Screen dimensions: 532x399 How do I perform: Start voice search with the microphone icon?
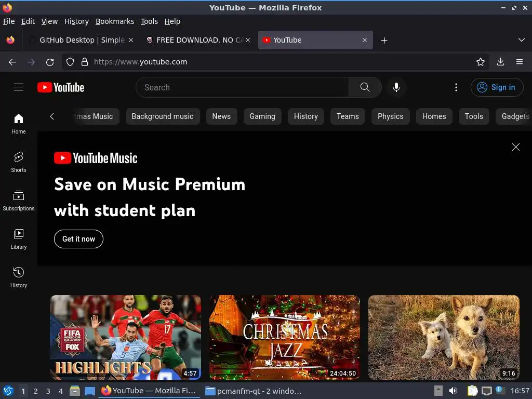396,87
